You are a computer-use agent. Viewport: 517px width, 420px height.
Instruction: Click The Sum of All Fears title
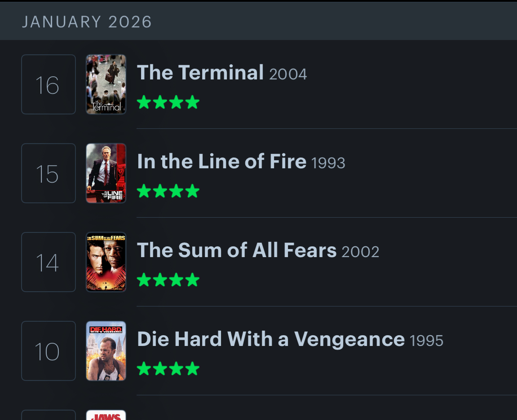(237, 250)
